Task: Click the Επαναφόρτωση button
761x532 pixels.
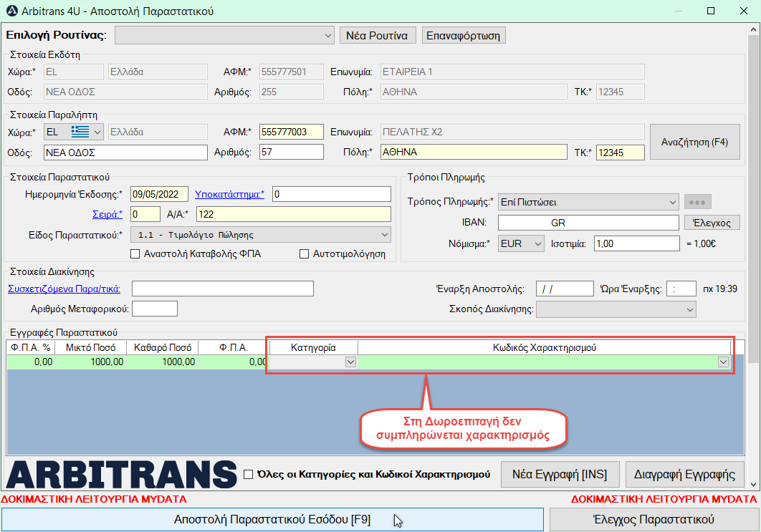Action: click(464, 35)
